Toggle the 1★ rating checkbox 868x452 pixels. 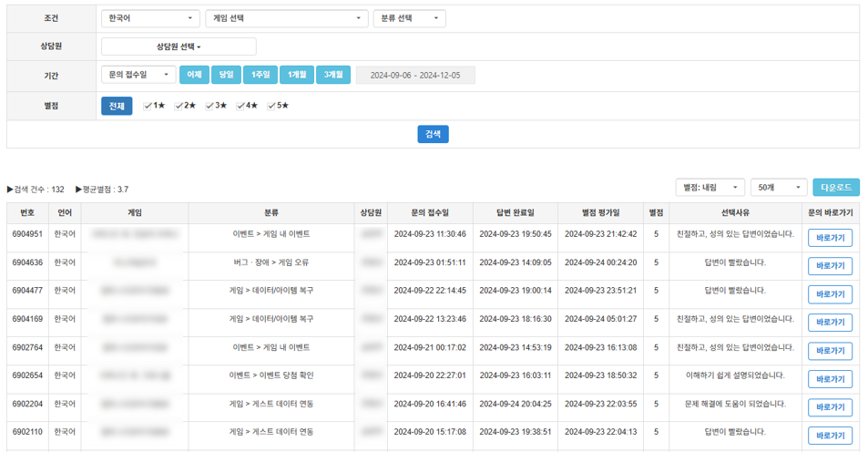[148, 106]
